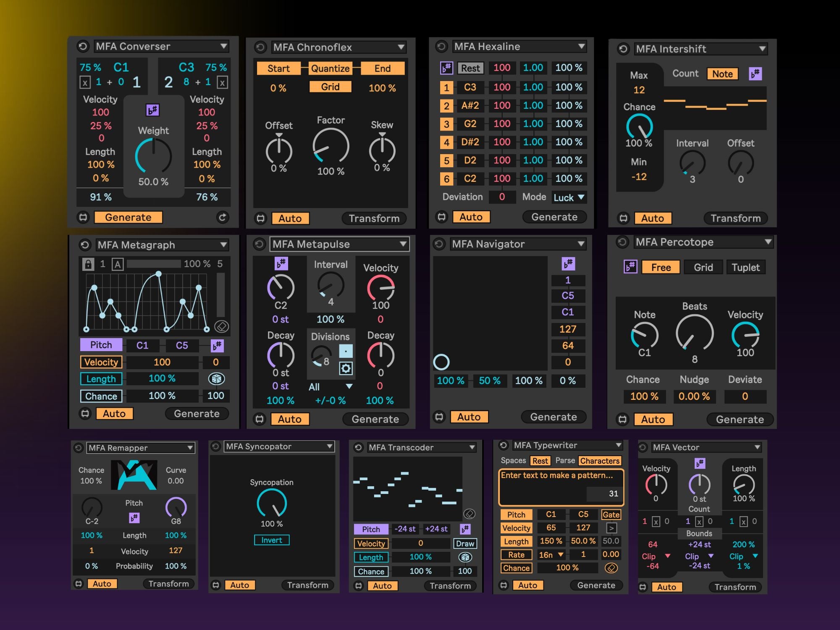Click the Factor knob in MFA Chronoflex
The image size is (840, 630).
pyautogui.click(x=331, y=146)
